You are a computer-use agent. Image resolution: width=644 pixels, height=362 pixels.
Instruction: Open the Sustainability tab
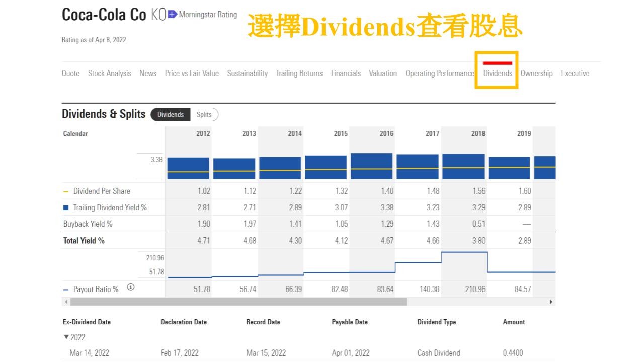[247, 73]
